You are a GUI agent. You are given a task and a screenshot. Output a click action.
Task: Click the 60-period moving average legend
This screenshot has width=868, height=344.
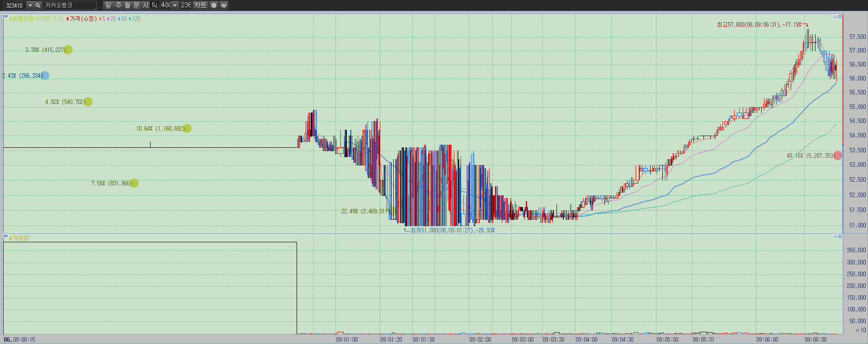pyautogui.click(x=123, y=19)
